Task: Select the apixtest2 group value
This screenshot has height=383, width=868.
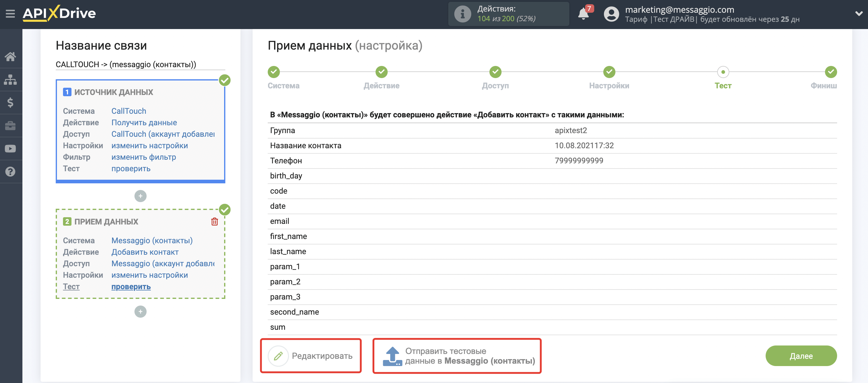Action: 571,131
